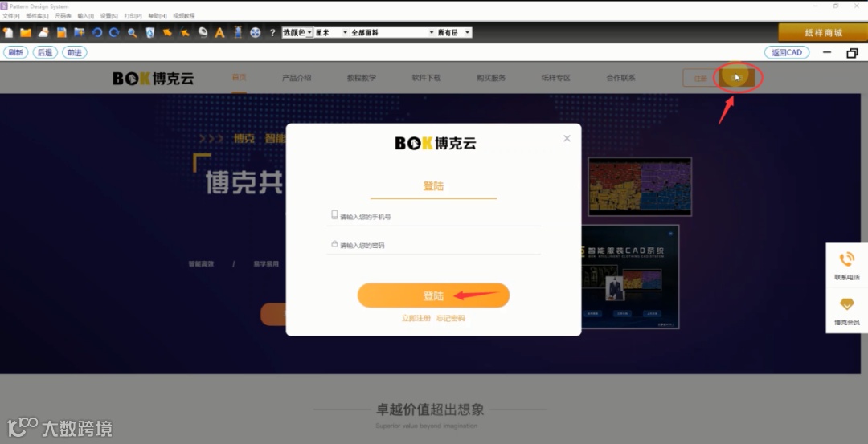Click the film reel video icon
868x444 pixels.
point(255,33)
